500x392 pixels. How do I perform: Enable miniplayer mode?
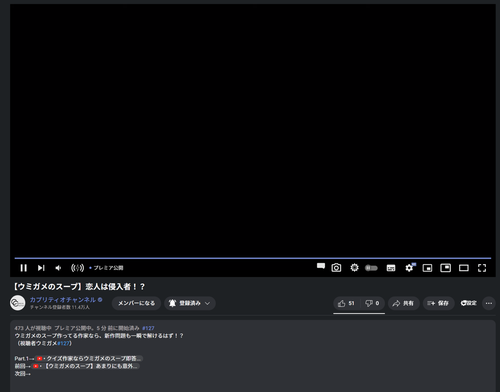point(427,268)
